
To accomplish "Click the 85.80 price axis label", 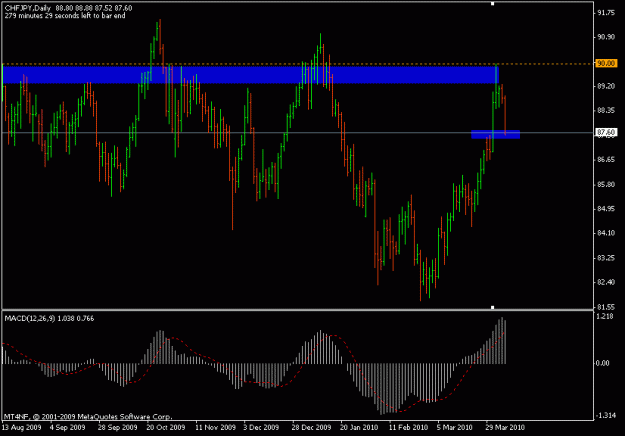I will point(606,185).
